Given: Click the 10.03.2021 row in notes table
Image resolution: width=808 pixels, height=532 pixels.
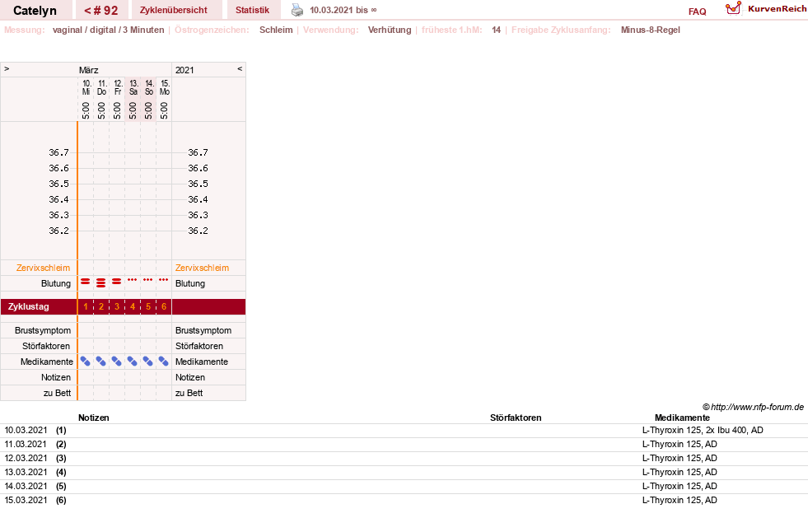Looking at the screenshot, I should [404, 430].
